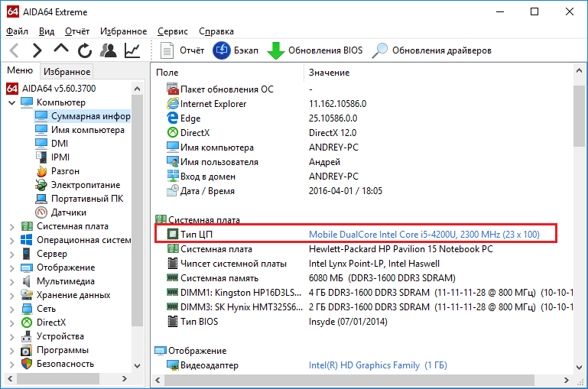Select the Тип BIOS row

pos(362,322)
